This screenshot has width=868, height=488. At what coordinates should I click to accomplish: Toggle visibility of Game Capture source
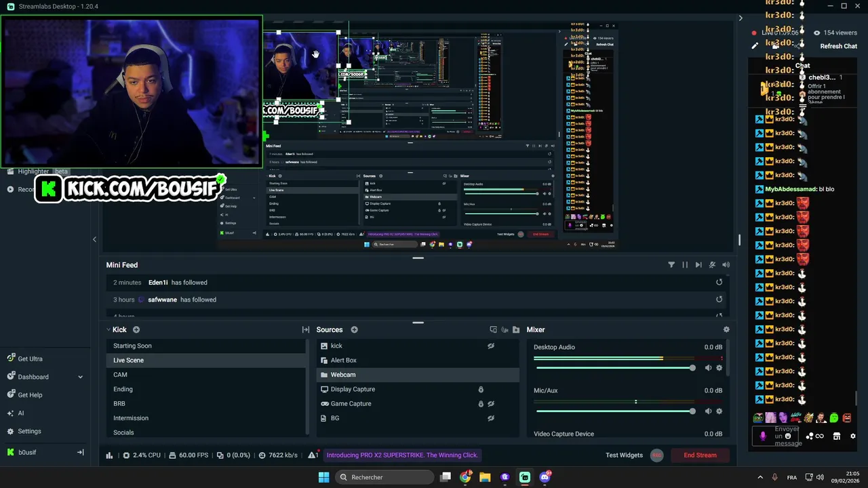[491, 404]
